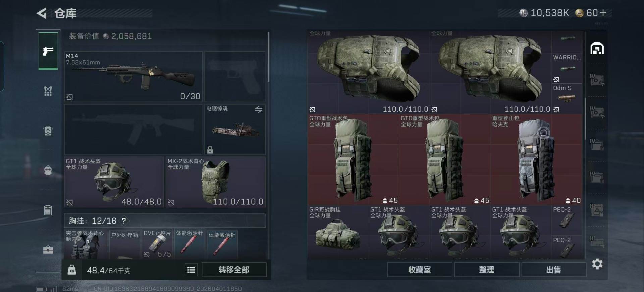Click the 转移全部 button

tap(234, 270)
